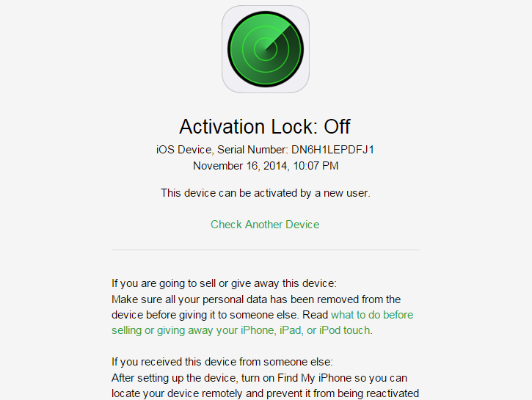
Task: Click 'Find My iPhone' words in the paragraph
Action: pos(315,378)
